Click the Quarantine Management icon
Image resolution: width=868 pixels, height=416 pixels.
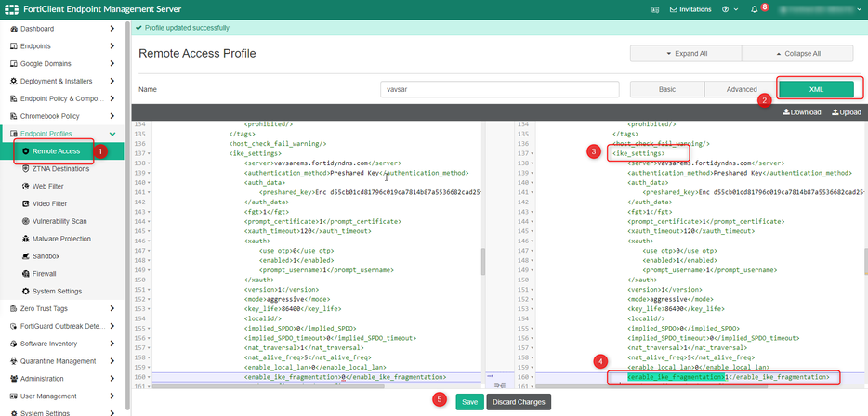[14, 361]
